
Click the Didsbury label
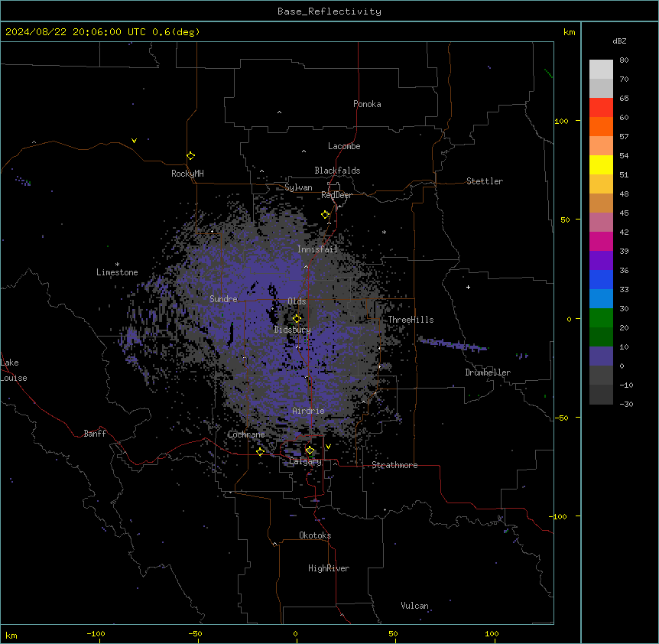pos(293,330)
